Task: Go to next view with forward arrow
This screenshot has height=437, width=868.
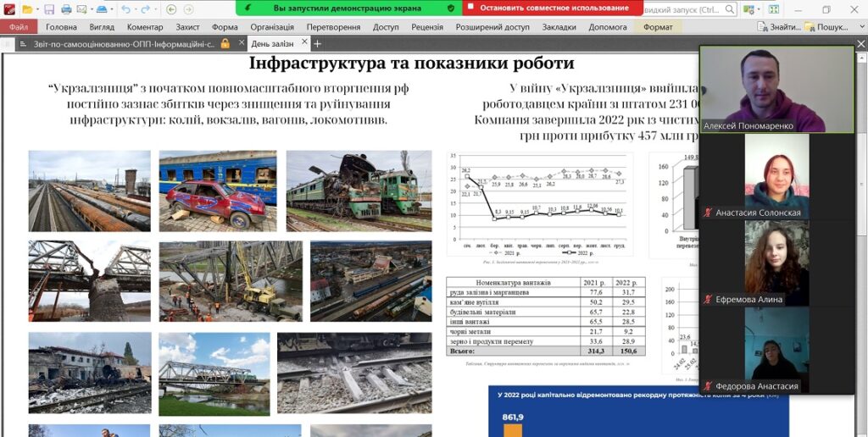Action: click(188, 8)
